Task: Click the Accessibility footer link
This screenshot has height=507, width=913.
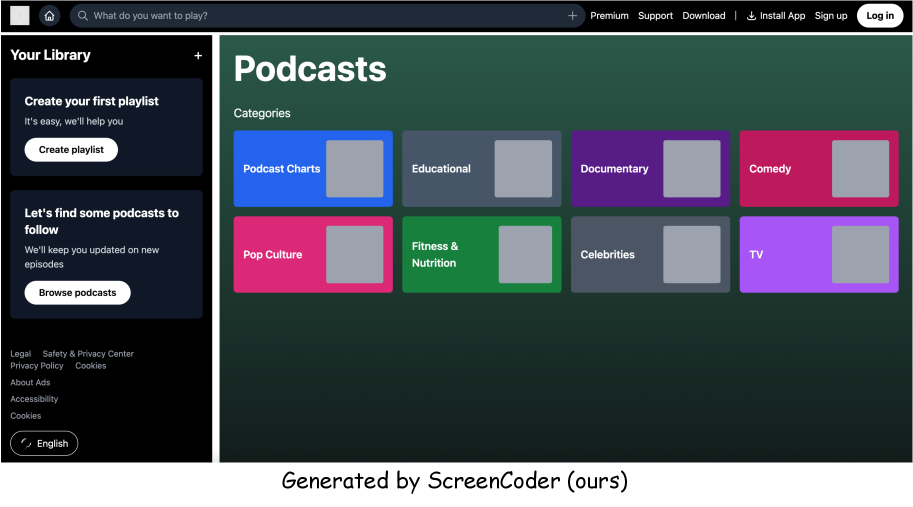Action: [x=34, y=399]
